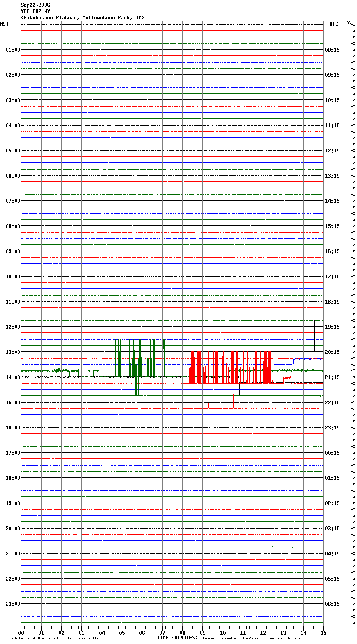Click the UTC time label "00:15"
The image size is (357, 644).
coord(332,453)
